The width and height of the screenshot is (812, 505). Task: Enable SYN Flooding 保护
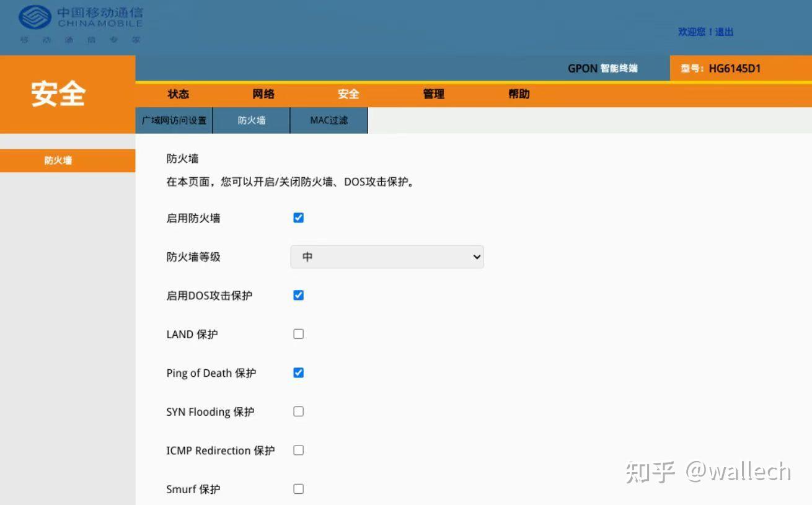[x=298, y=411]
